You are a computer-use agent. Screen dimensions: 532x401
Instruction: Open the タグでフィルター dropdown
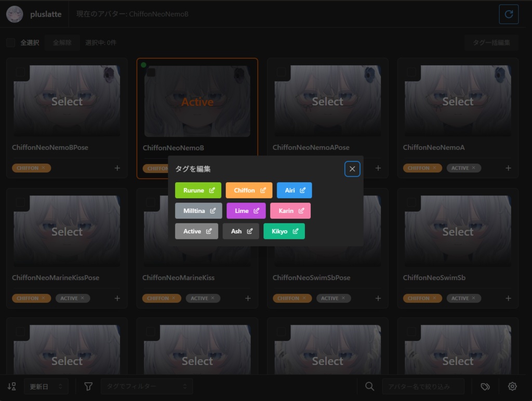click(x=147, y=386)
